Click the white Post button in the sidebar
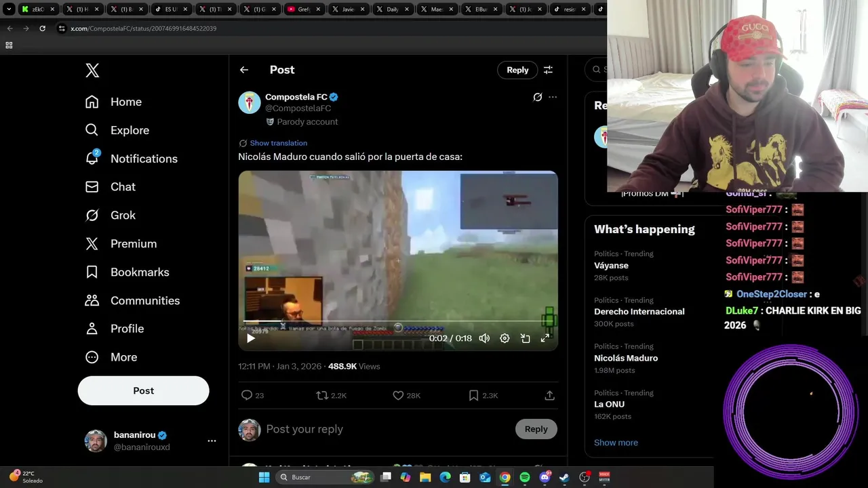The width and height of the screenshot is (868, 488). tap(144, 391)
